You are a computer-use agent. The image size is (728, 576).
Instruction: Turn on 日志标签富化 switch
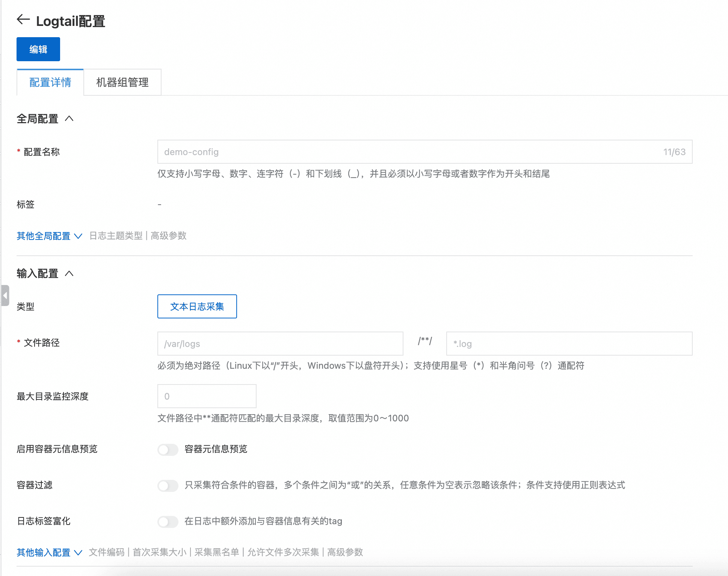coord(168,522)
